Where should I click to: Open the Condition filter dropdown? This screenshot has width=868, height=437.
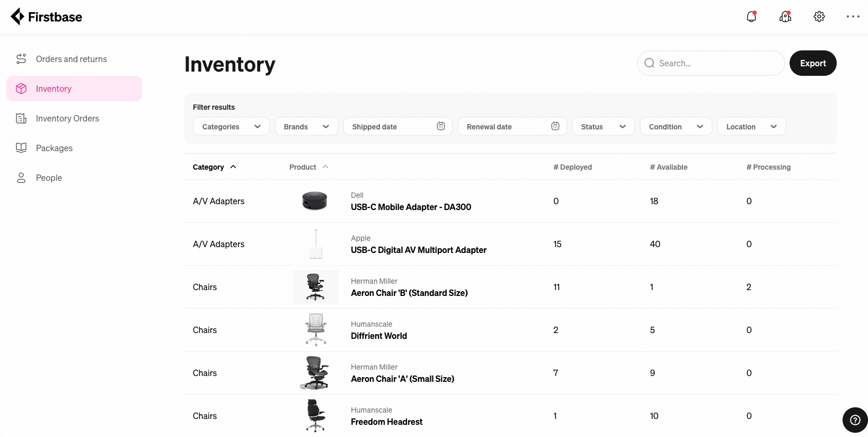(676, 126)
